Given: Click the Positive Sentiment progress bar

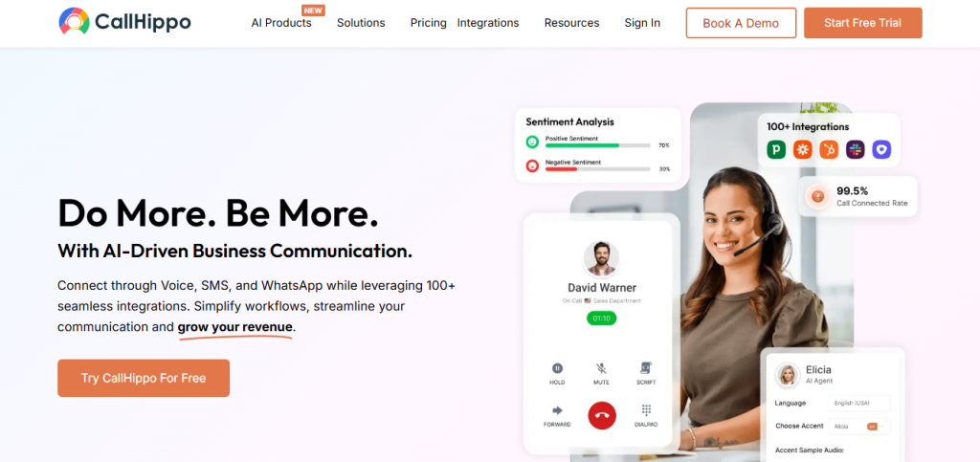Looking at the screenshot, I should coord(597,144).
